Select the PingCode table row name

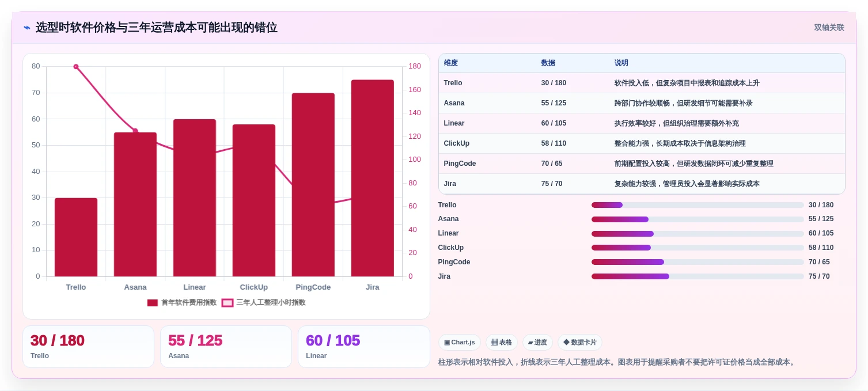pyautogui.click(x=460, y=164)
